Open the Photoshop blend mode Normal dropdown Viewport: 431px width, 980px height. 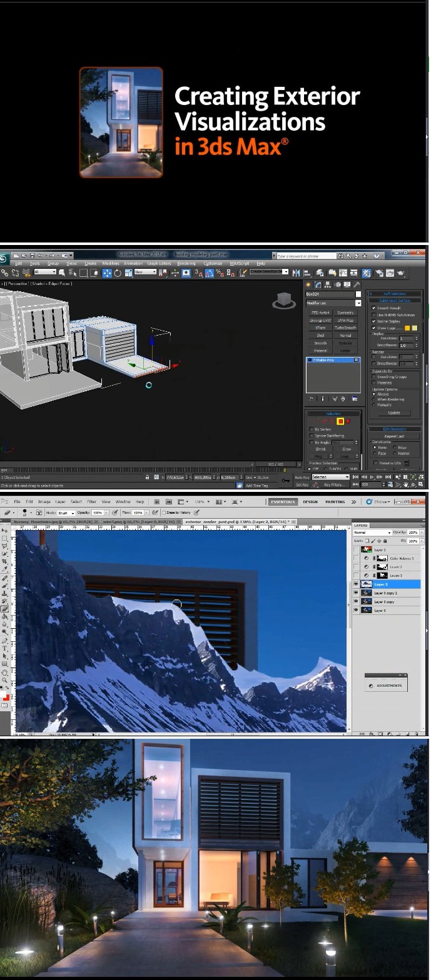tap(372, 532)
